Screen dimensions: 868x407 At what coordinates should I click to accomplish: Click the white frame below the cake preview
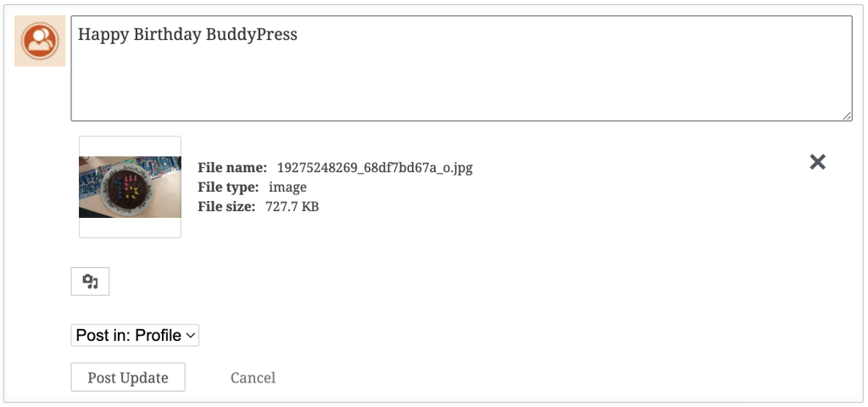click(x=130, y=227)
